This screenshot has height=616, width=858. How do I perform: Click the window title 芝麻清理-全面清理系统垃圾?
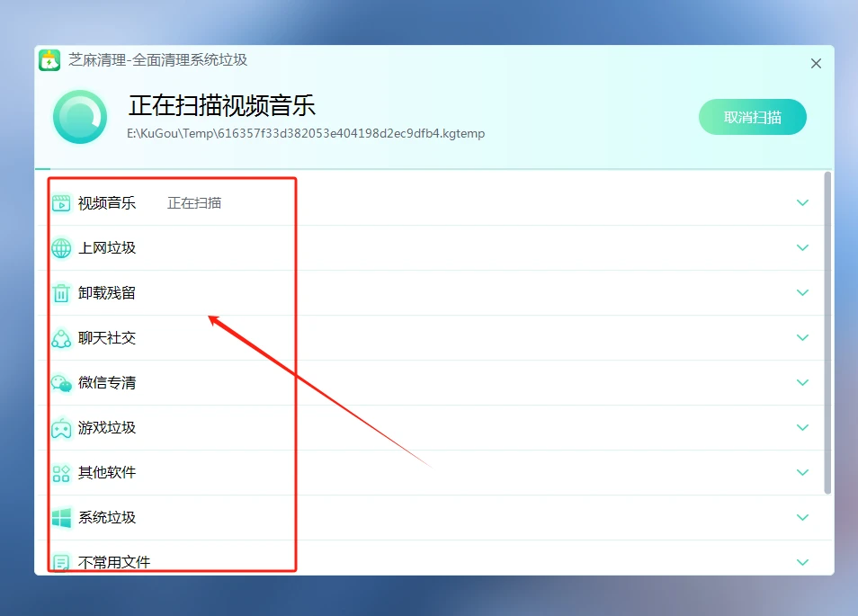coord(157,59)
